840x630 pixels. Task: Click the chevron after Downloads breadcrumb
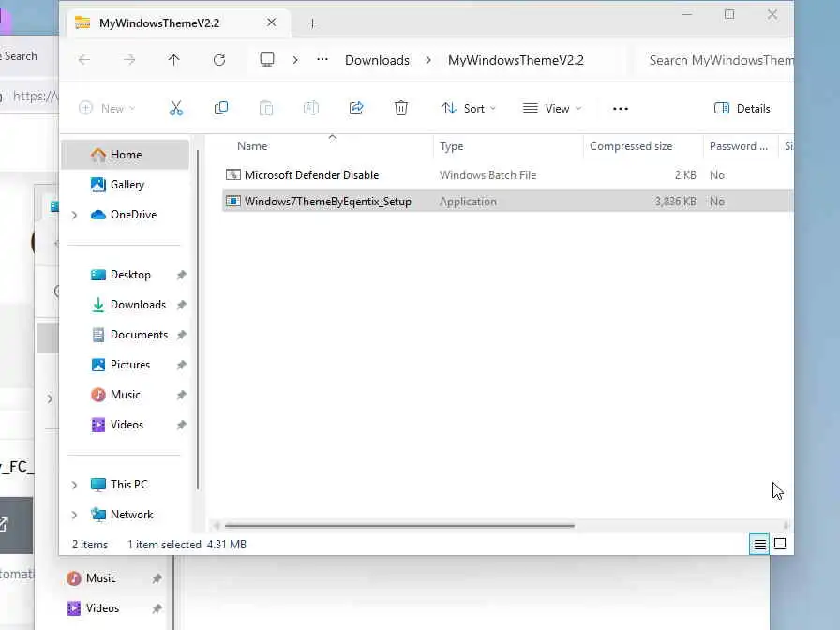tap(428, 60)
